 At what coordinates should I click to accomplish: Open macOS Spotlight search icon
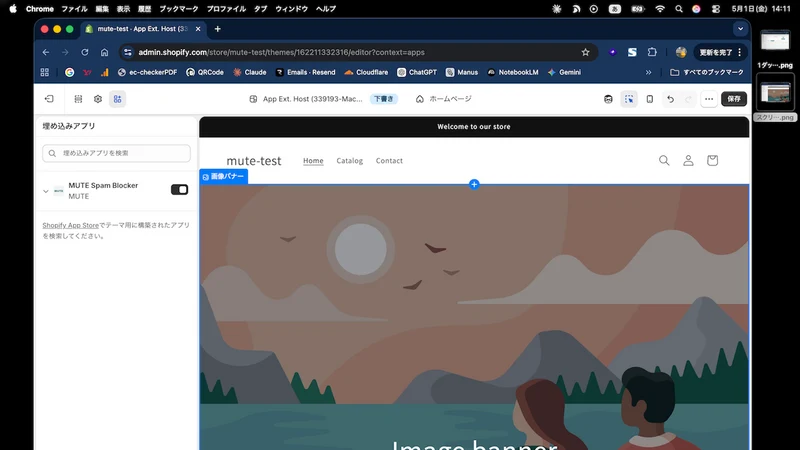tap(679, 9)
